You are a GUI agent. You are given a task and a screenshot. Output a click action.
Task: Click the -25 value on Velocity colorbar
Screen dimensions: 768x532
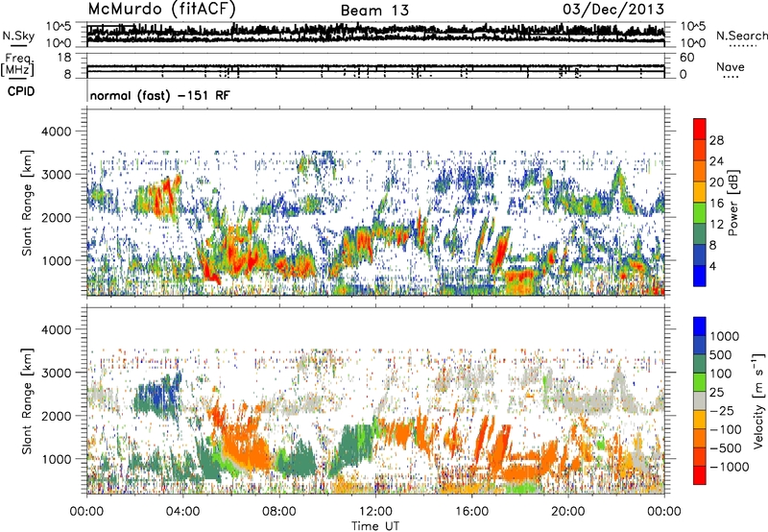click(x=722, y=410)
